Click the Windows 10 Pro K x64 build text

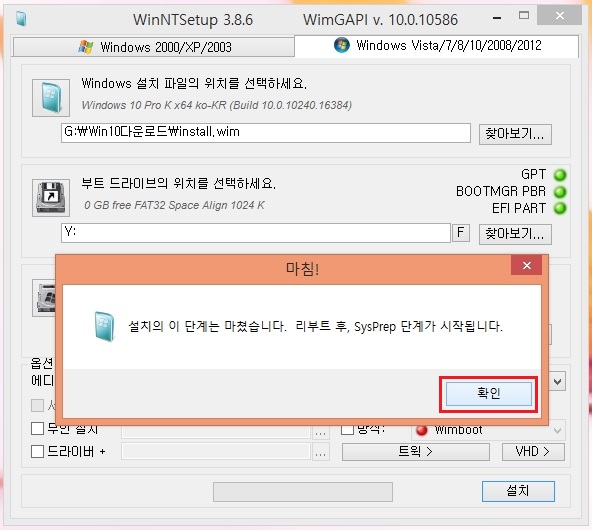(x=217, y=105)
